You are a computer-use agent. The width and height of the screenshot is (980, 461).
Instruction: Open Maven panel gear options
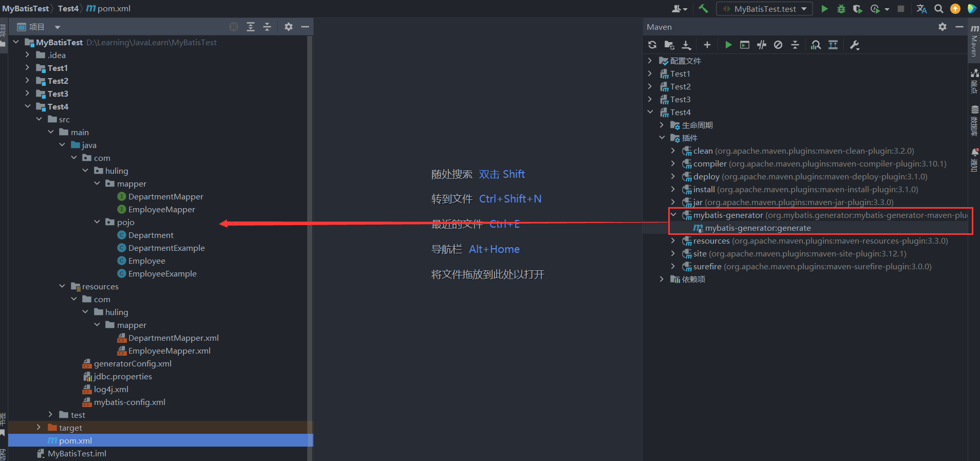943,27
